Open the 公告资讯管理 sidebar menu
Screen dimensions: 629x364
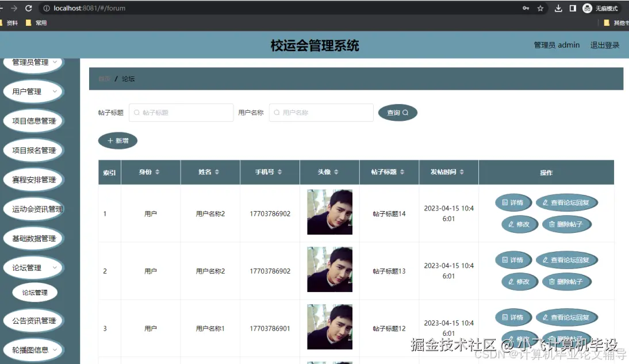pyautogui.click(x=33, y=321)
